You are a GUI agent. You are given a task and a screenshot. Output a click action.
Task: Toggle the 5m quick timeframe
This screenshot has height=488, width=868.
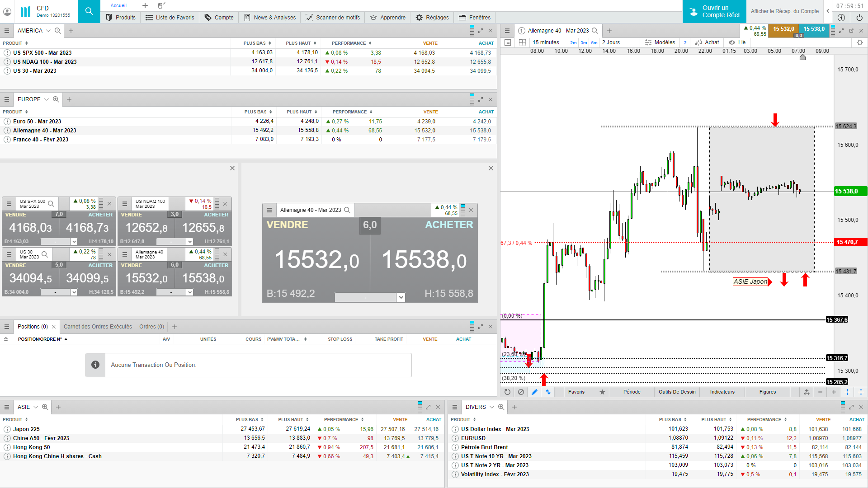594,43
